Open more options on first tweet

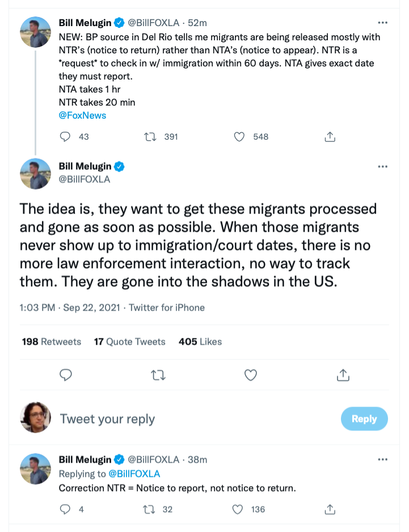click(x=382, y=23)
